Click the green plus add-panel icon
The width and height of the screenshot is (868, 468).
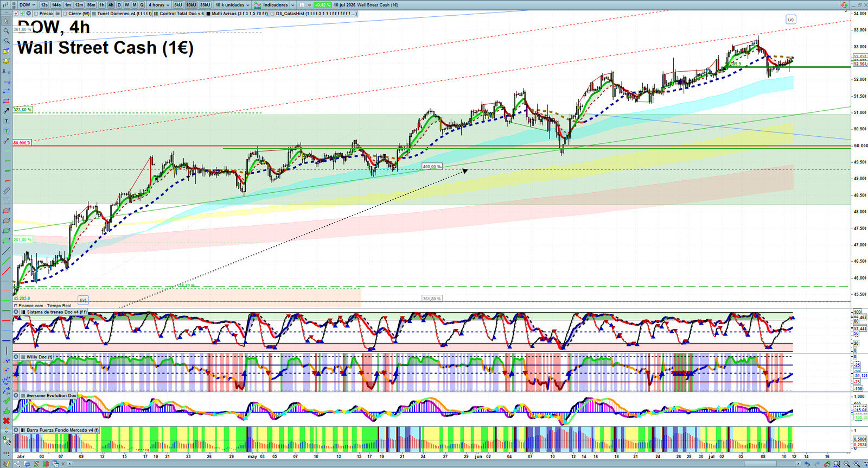[22, 14]
